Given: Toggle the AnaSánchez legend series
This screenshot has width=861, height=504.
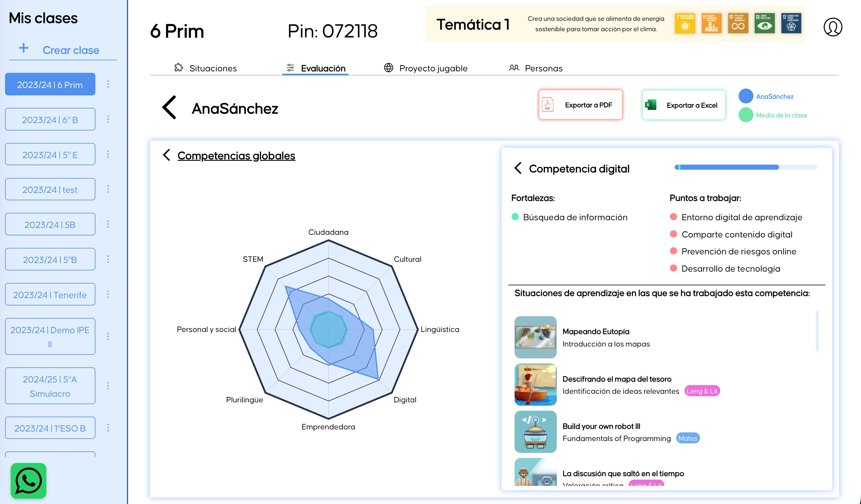Looking at the screenshot, I should click(x=746, y=96).
